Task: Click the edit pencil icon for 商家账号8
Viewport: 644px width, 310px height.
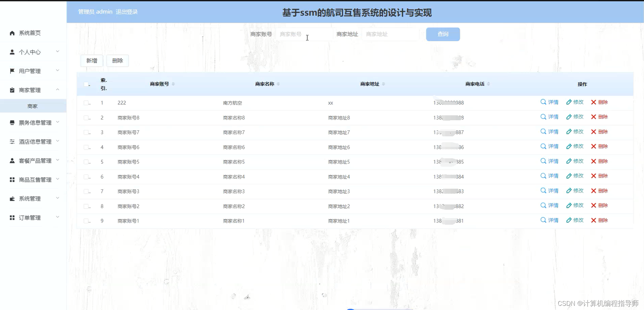Action: (569, 117)
